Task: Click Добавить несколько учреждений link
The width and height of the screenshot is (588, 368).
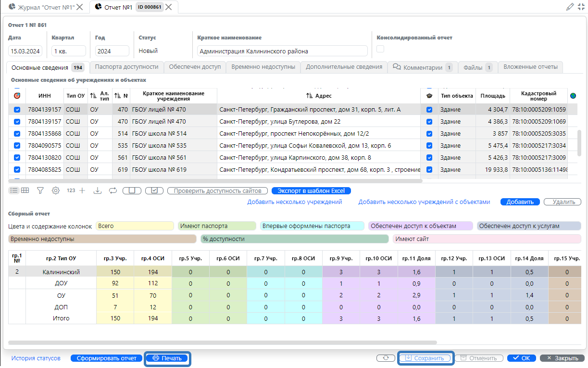Action: pos(295,202)
